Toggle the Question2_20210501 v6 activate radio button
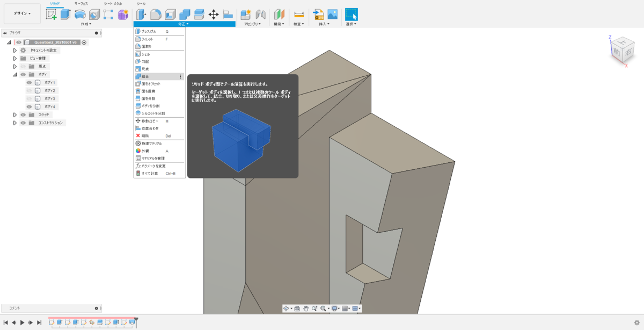This screenshot has width=644, height=330. coord(84,42)
